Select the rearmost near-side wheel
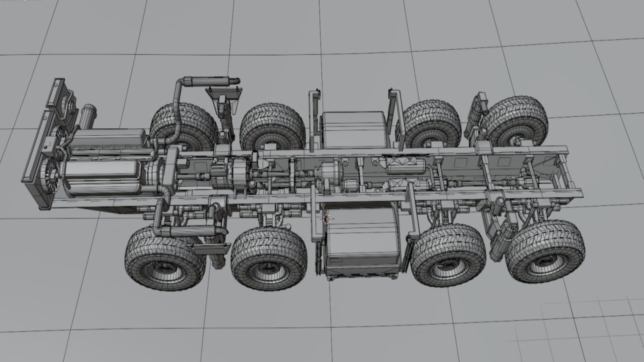The height and width of the screenshot is (362, 644). tap(545, 252)
